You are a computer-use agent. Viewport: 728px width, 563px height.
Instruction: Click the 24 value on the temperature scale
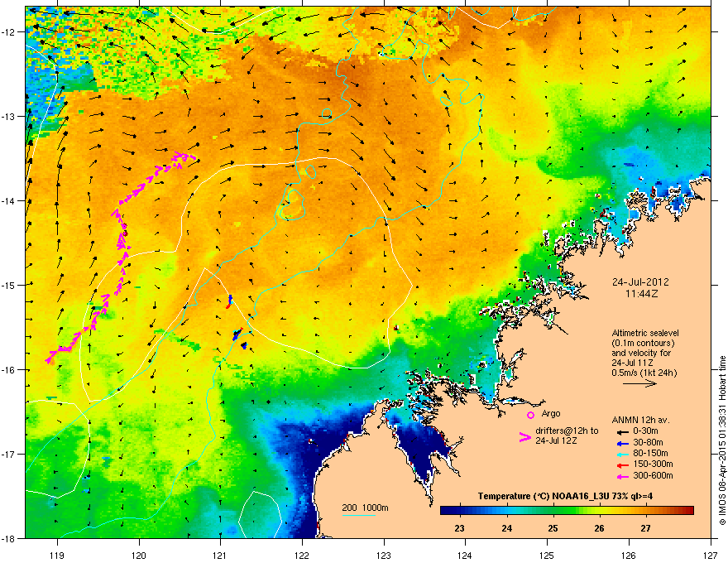506,528
